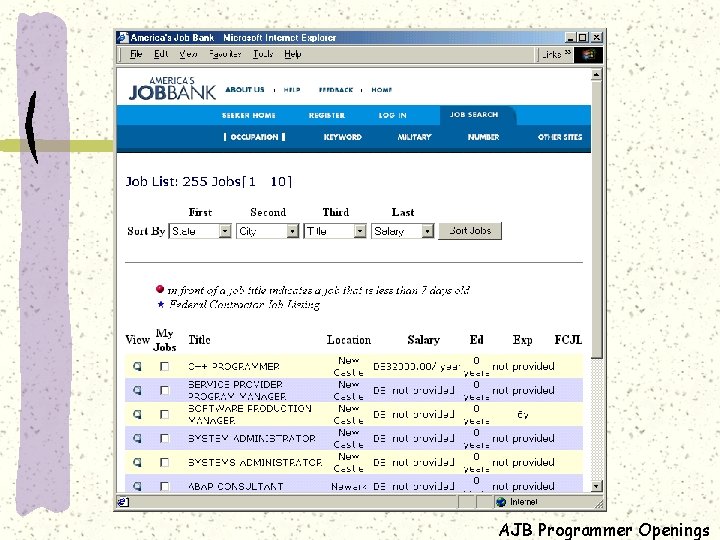720x540 pixels.
Task: Open the File menu
Action: (136, 54)
